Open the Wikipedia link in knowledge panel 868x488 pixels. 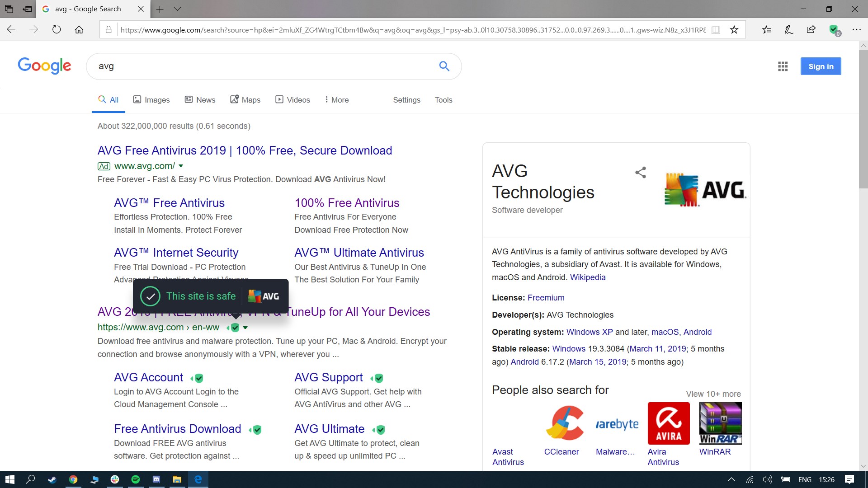[587, 277]
